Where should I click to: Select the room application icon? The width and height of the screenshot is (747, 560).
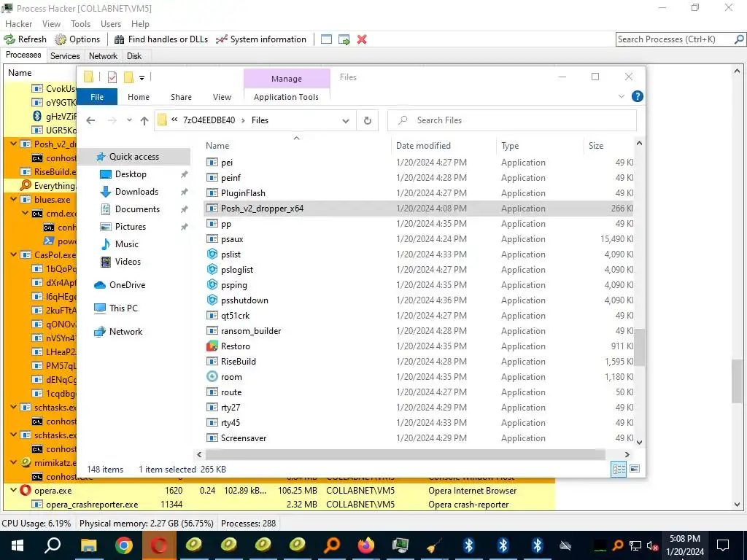[x=212, y=377]
